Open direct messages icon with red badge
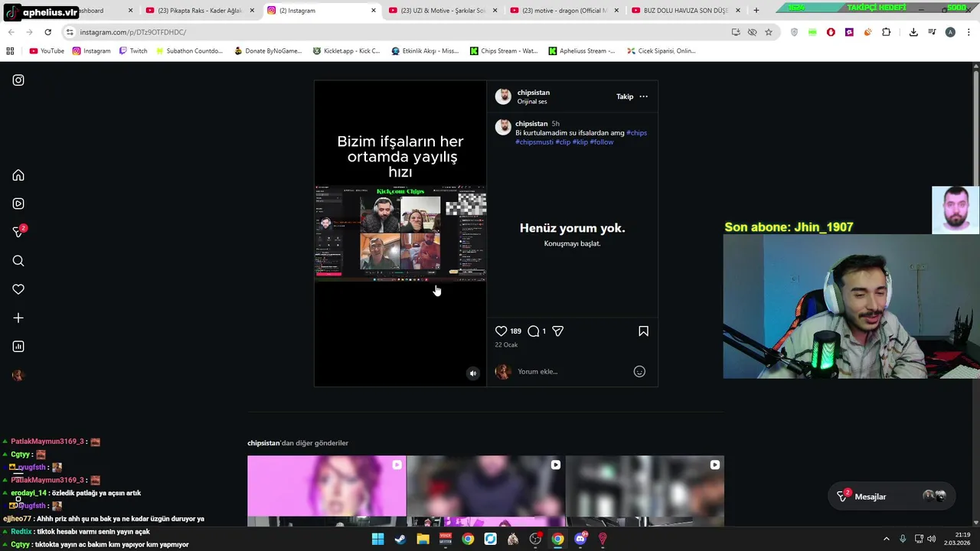This screenshot has height=551, width=980. (x=19, y=232)
